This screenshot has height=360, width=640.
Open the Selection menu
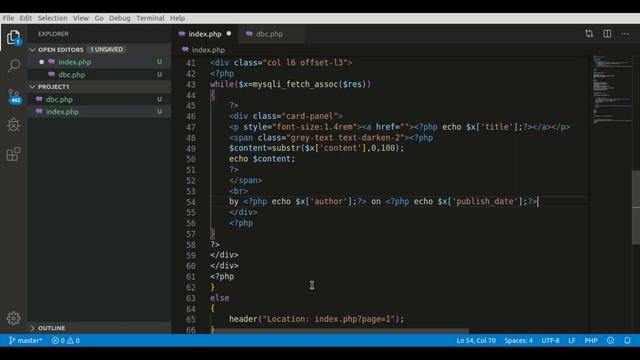[x=52, y=18]
